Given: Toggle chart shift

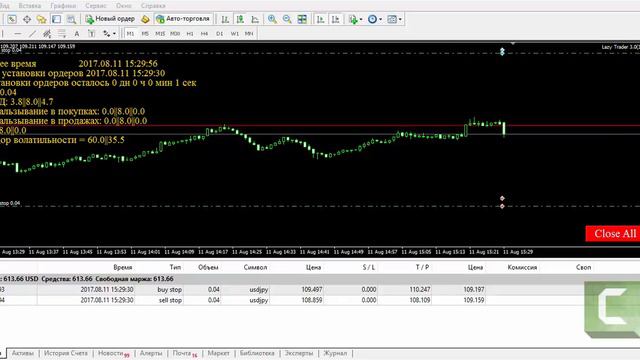Looking at the screenshot, I should pos(336,19).
